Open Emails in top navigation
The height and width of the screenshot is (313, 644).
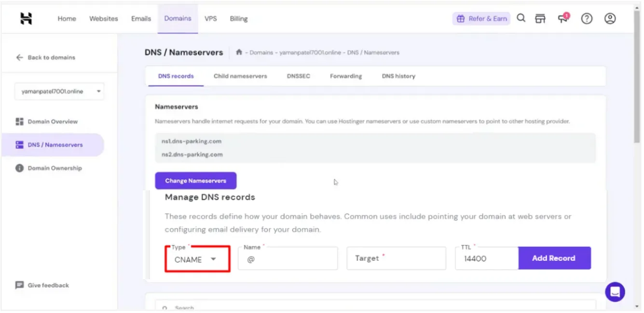point(141,18)
